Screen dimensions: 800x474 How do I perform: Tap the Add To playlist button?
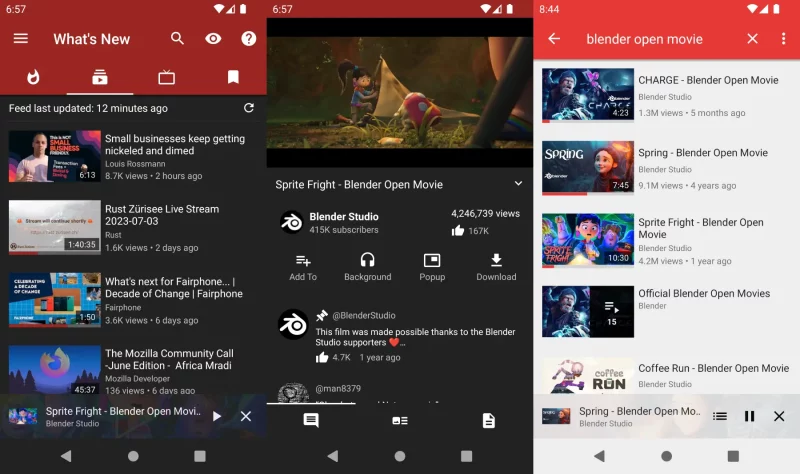pyautogui.click(x=303, y=266)
